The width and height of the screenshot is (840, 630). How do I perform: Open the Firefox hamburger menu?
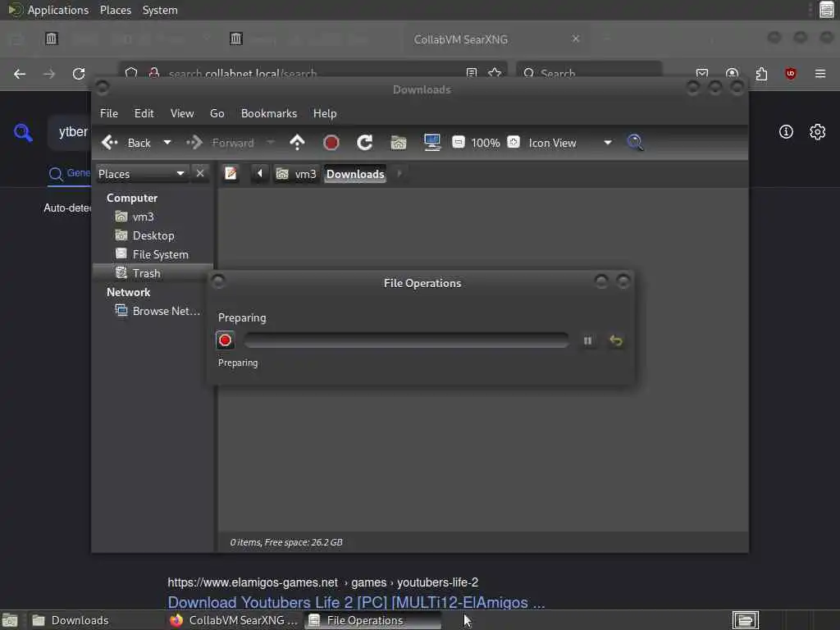tap(820, 73)
